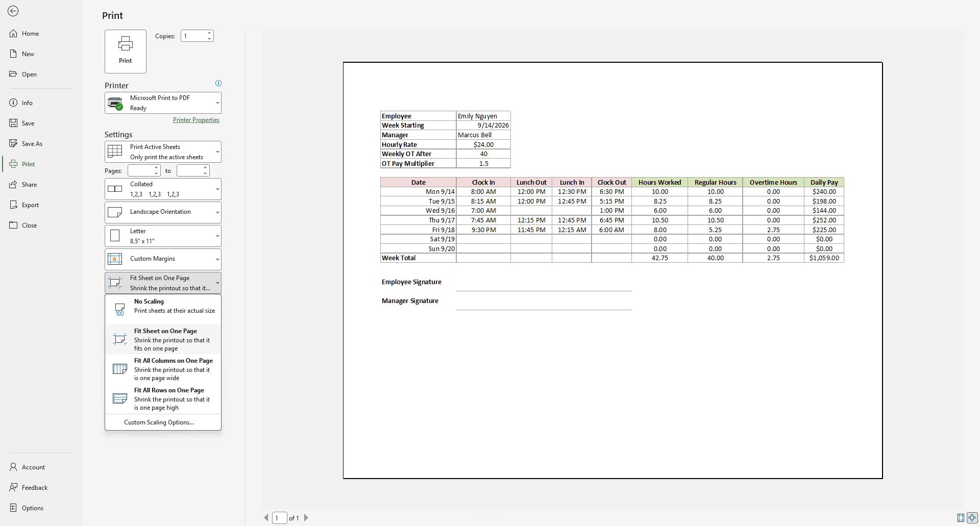This screenshot has height=526, width=980.
Task: Go to previous preview page
Action: (x=266, y=517)
